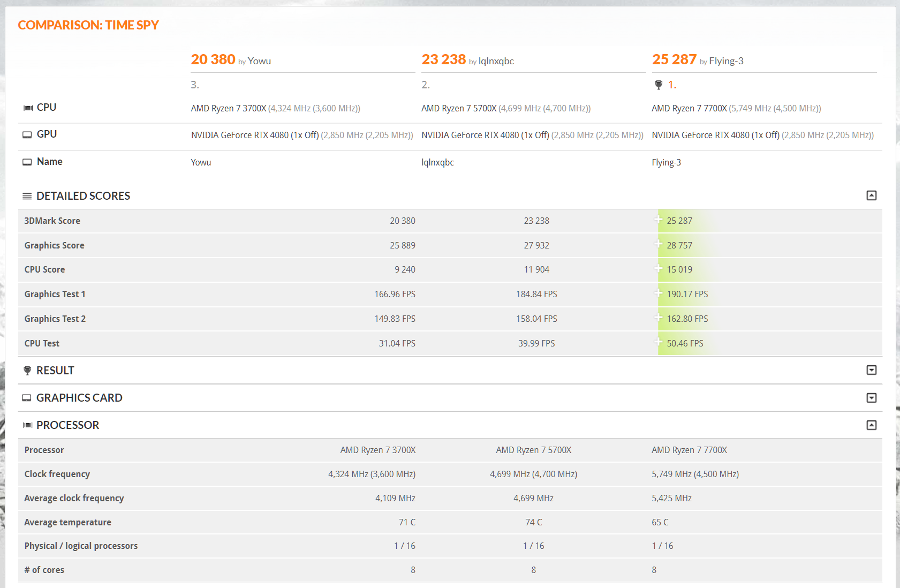This screenshot has width=900, height=588.
Task: Click the 184.84 FPS value
Action: click(536, 294)
